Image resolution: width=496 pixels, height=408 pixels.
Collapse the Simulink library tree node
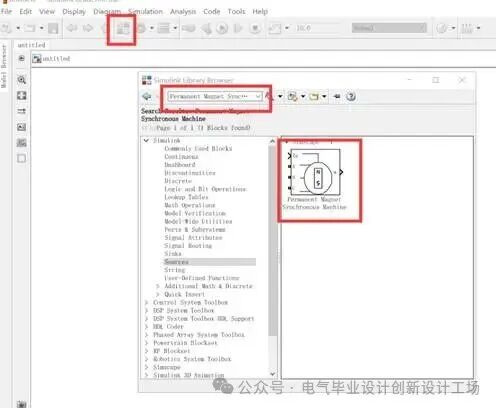tap(146, 141)
